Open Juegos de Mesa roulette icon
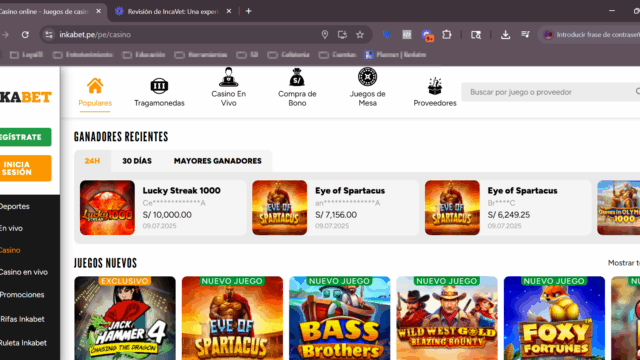 click(x=367, y=77)
